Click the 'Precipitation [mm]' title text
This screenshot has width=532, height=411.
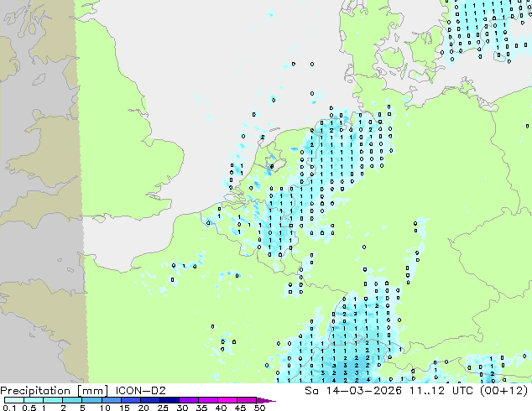55,391
